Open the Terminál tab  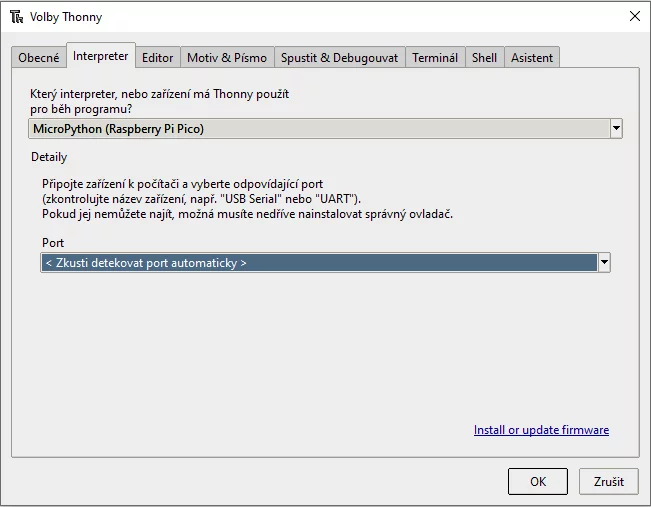(x=435, y=57)
